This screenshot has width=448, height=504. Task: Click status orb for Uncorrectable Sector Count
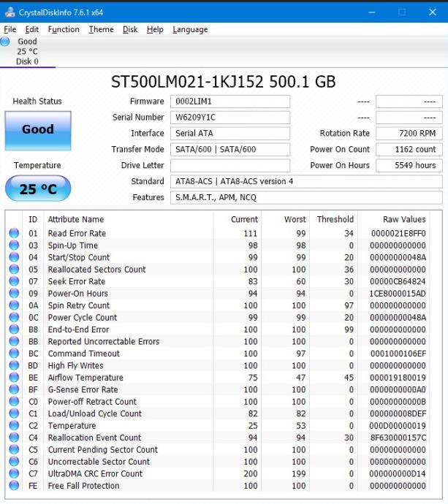point(14,462)
